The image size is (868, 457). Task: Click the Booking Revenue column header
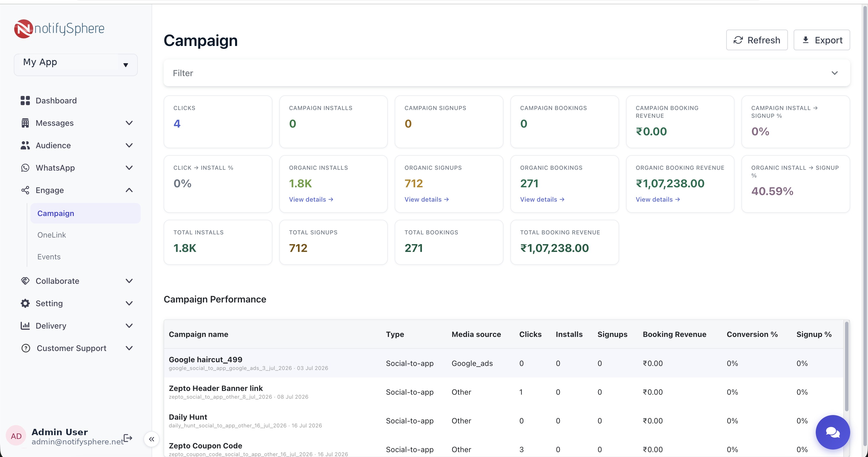[x=674, y=334]
